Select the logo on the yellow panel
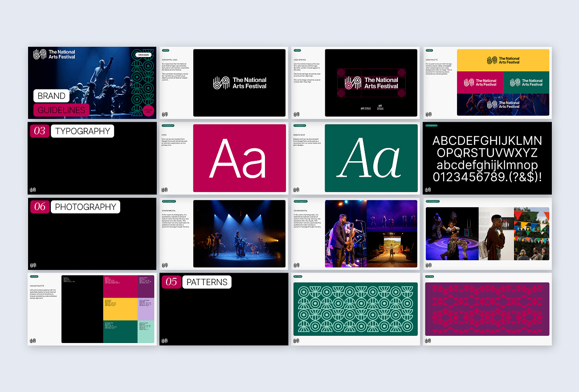The height and width of the screenshot is (392, 579). point(503,60)
